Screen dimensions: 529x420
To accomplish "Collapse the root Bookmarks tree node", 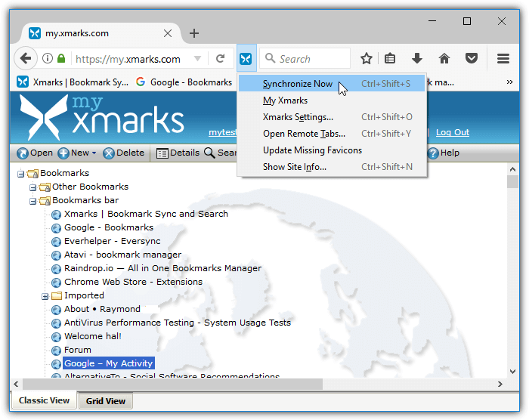I will [x=20, y=174].
